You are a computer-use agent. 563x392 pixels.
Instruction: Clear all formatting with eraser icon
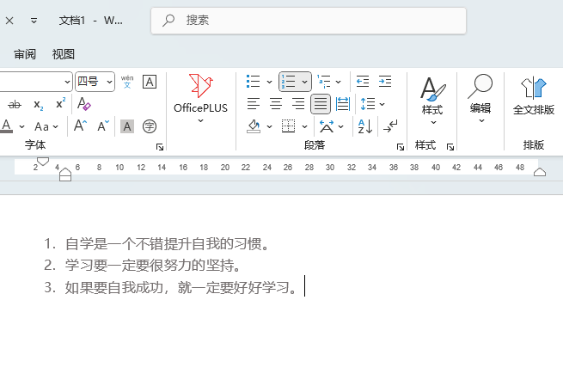pos(84,104)
